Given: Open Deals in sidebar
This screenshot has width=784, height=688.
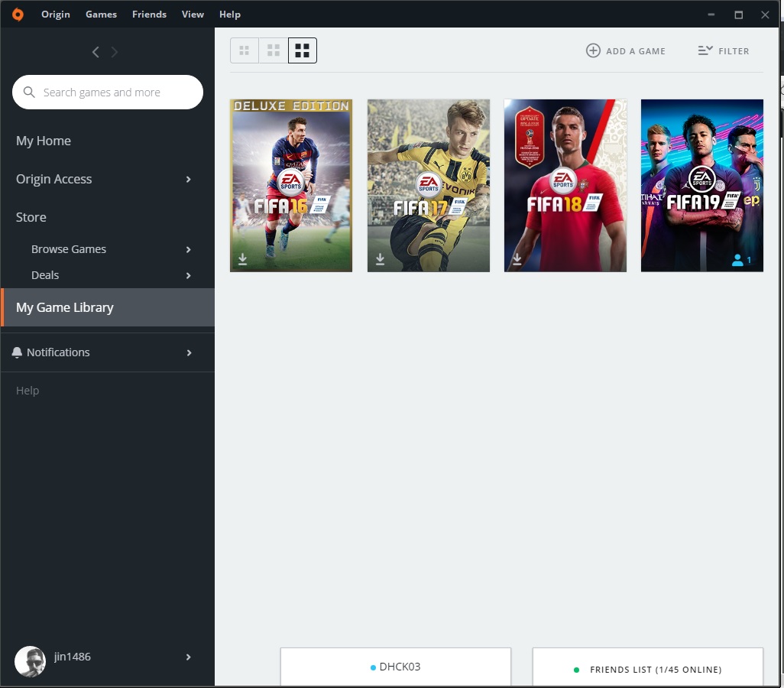Looking at the screenshot, I should tap(45, 275).
